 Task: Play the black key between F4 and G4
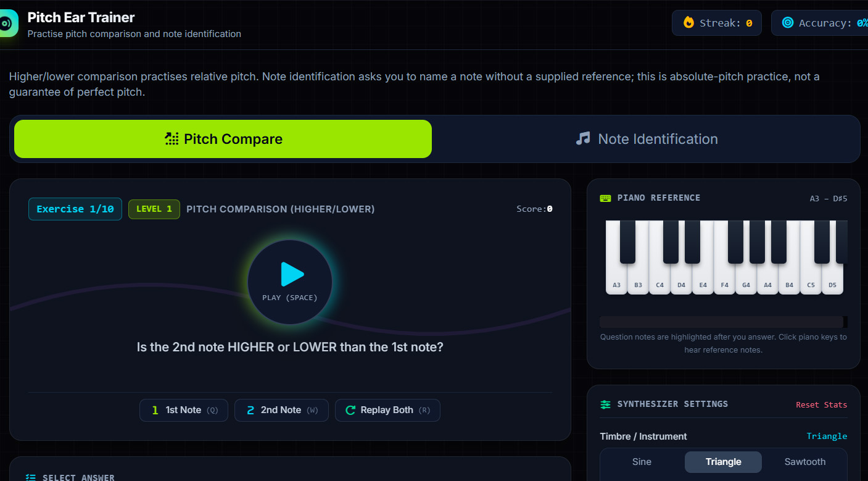pyautogui.click(x=735, y=241)
